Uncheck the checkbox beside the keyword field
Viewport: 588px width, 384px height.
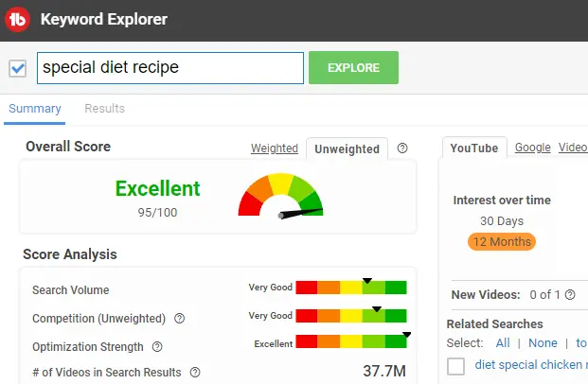pyautogui.click(x=18, y=68)
